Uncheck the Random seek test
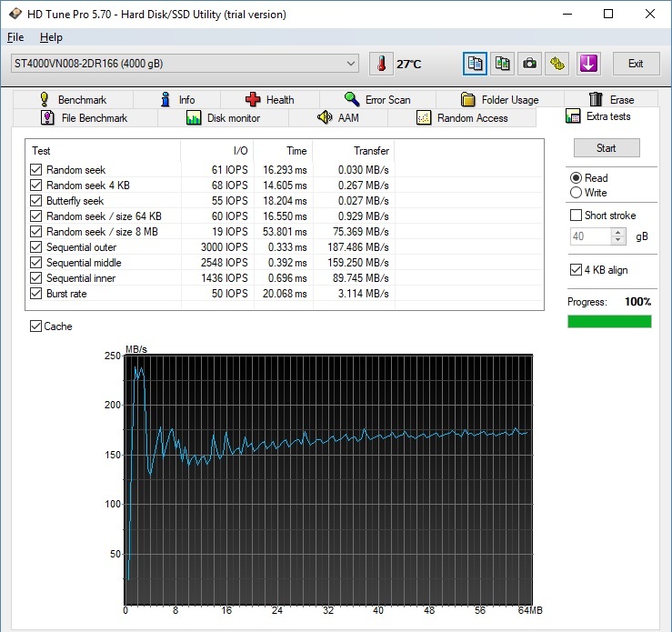The height and width of the screenshot is (632, 672). [x=36, y=170]
